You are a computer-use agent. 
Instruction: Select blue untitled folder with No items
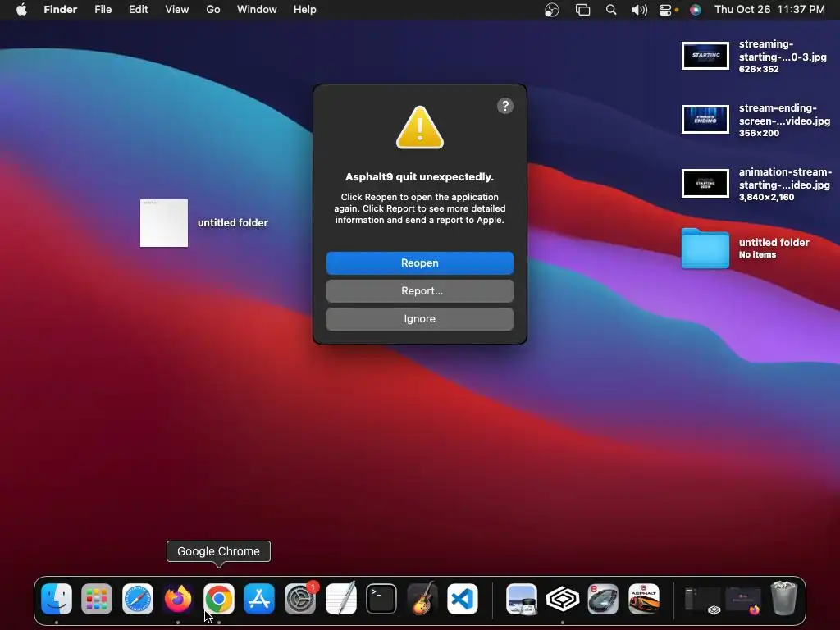(705, 248)
